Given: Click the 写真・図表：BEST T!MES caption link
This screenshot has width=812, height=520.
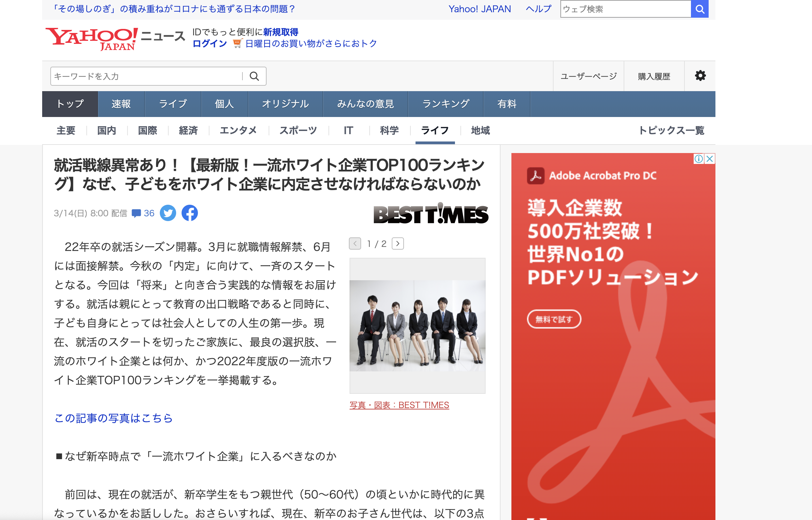Looking at the screenshot, I should [x=399, y=405].
